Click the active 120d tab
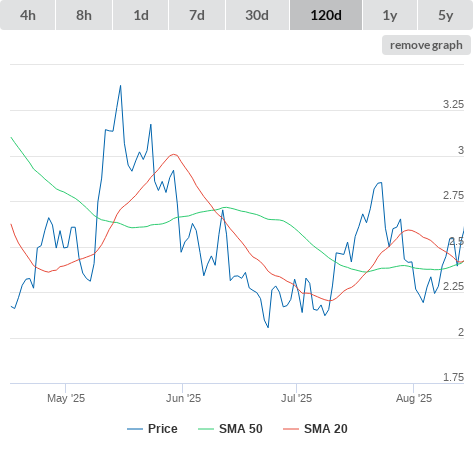474x455 pixels. 326,15
